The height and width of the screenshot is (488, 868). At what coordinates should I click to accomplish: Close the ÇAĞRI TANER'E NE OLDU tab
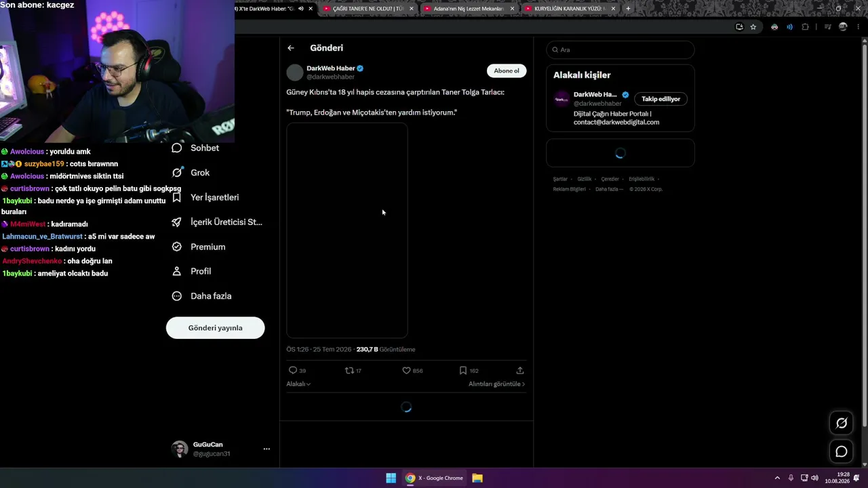(x=411, y=9)
